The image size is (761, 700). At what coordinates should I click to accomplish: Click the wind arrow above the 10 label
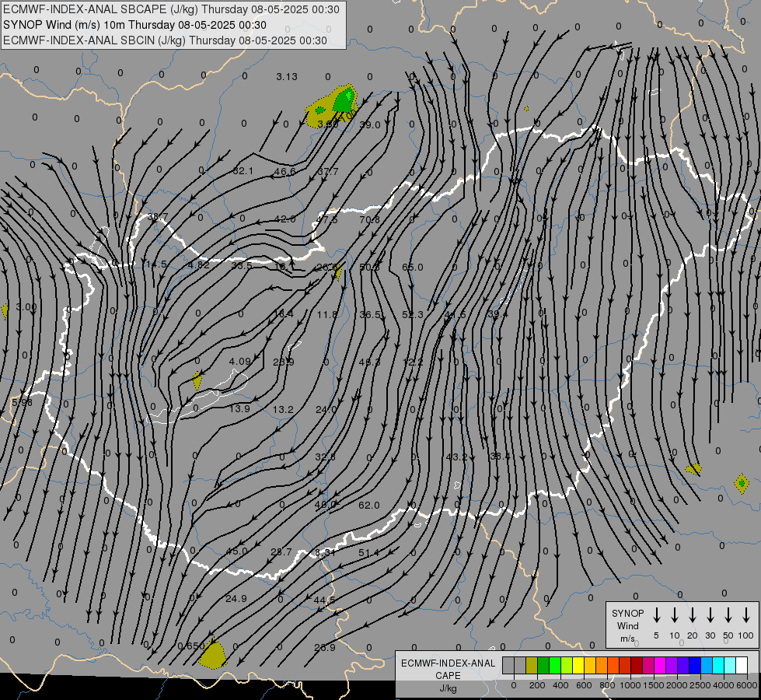674,615
